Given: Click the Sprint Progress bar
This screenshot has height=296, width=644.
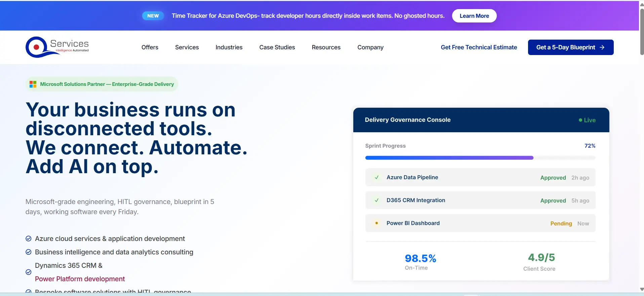Looking at the screenshot, I should (x=480, y=158).
